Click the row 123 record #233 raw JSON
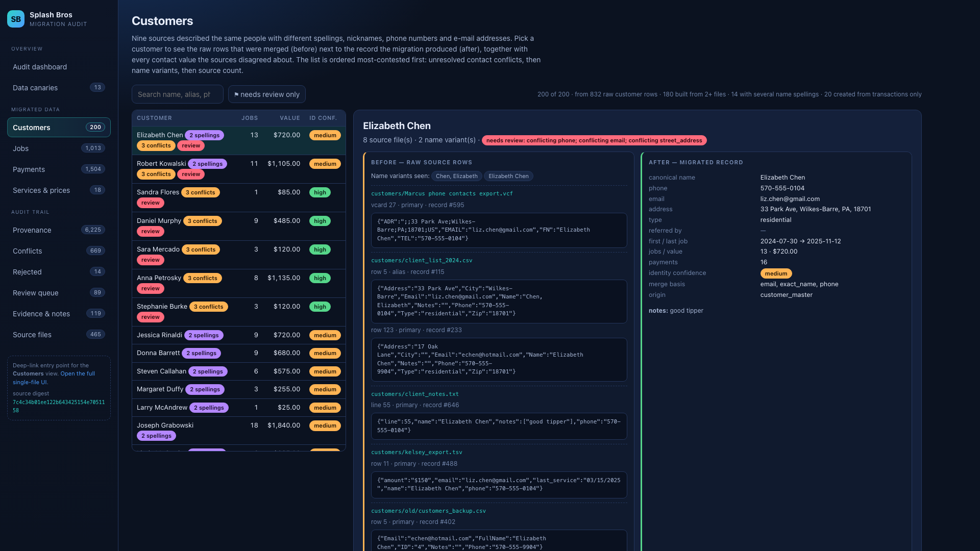 [x=499, y=360]
